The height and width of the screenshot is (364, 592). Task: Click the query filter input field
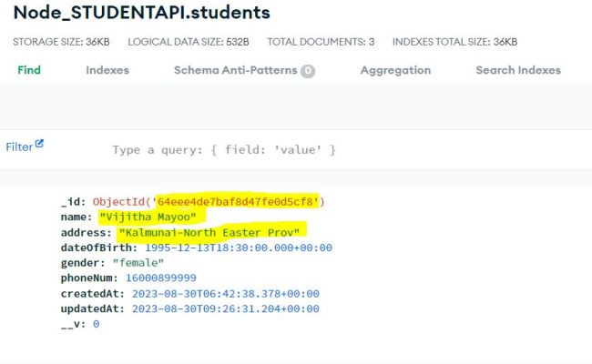coord(224,150)
